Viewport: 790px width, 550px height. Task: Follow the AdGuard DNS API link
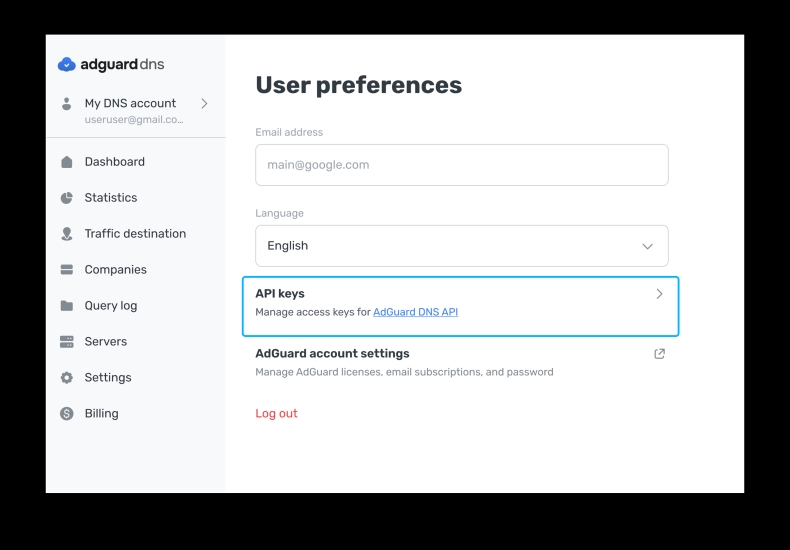pyautogui.click(x=415, y=312)
